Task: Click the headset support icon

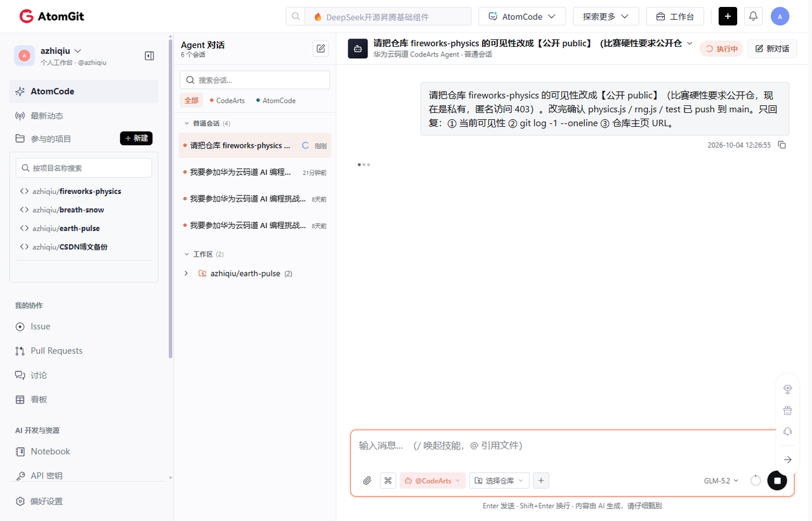Action: [x=787, y=432]
